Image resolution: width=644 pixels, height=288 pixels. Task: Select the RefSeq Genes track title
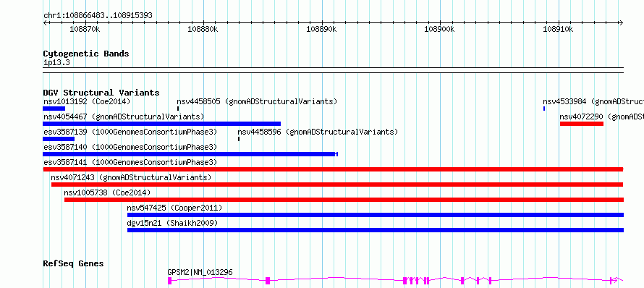coord(74,264)
